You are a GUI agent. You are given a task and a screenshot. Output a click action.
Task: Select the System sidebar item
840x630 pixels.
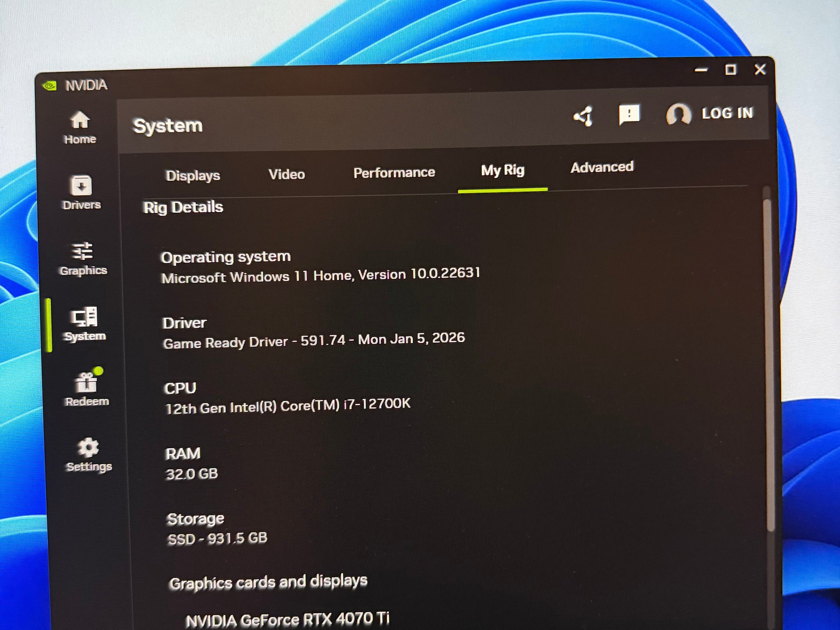point(85,324)
